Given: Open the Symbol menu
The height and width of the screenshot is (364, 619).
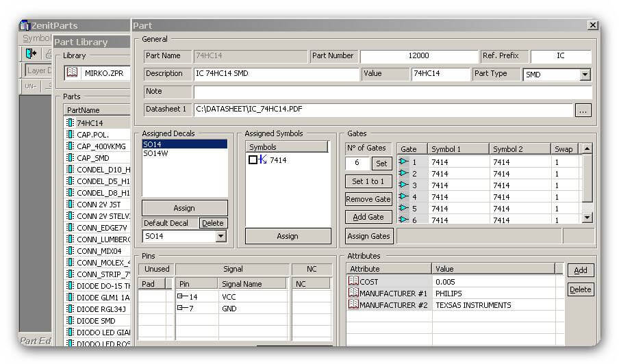Looking at the screenshot, I should [36, 38].
